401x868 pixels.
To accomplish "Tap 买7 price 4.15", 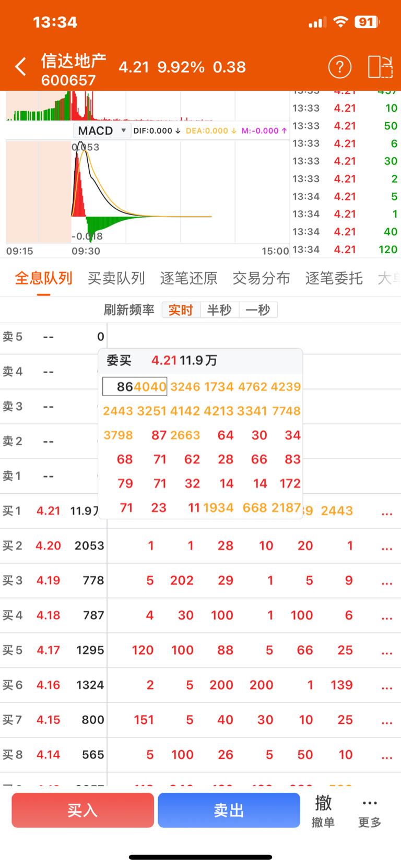I will [x=49, y=720].
